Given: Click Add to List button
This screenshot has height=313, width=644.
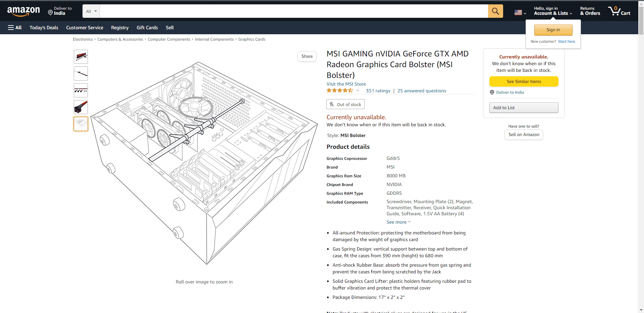Looking at the screenshot, I should (x=524, y=108).
